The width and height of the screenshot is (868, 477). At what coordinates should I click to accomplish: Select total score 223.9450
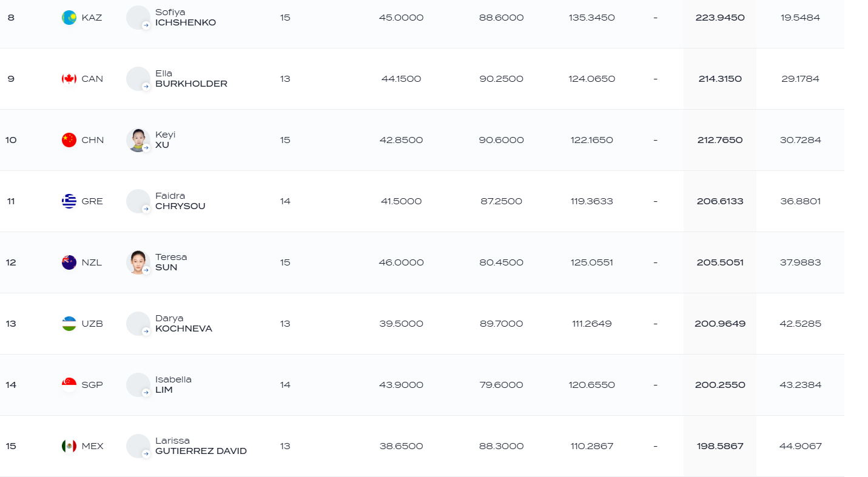point(720,18)
